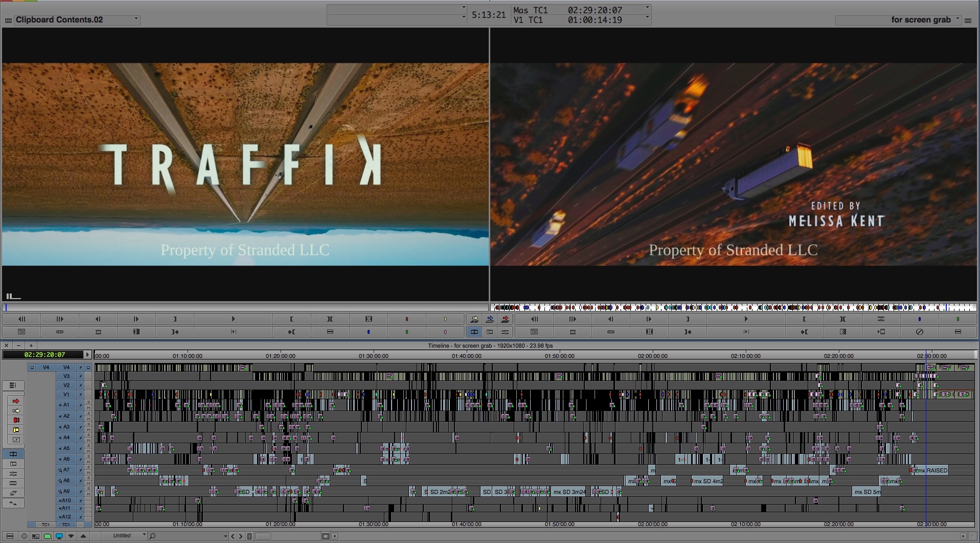The height and width of the screenshot is (543, 980).
Task: Select the yellow Ripple Trim tool
Action: pyautogui.click(x=16, y=430)
